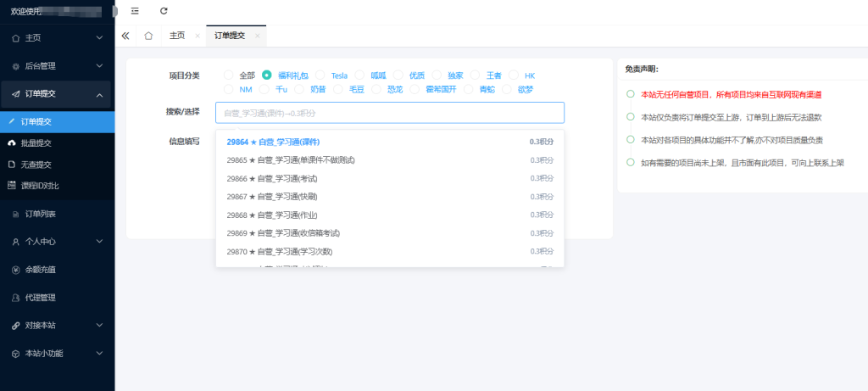Image resolution: width=868 pixels, height=391 pixels.
Task: Expand the 本站小功能 sidebar menu chevron
Action: [x=100, y=353]
